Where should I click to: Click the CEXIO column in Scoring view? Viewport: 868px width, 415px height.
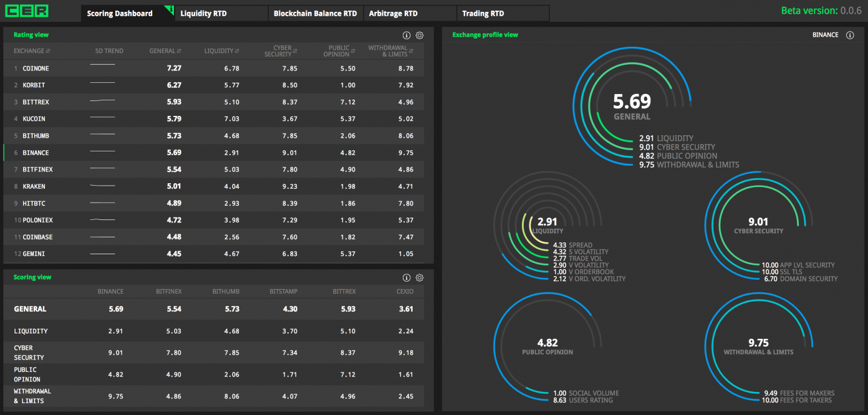click(x=405, y=292)
